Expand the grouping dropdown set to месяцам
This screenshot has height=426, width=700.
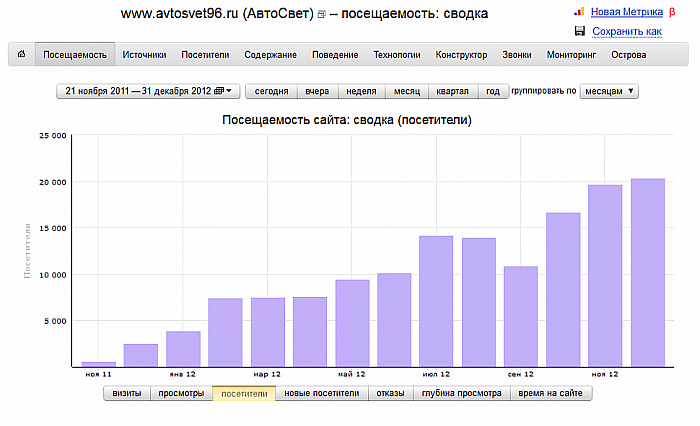(x=609, y=91)
